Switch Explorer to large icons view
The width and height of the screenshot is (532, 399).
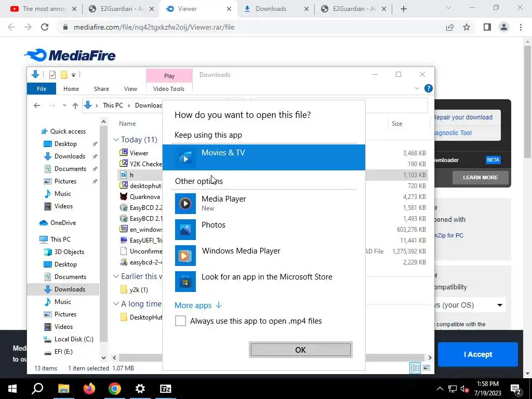(427, 368)
